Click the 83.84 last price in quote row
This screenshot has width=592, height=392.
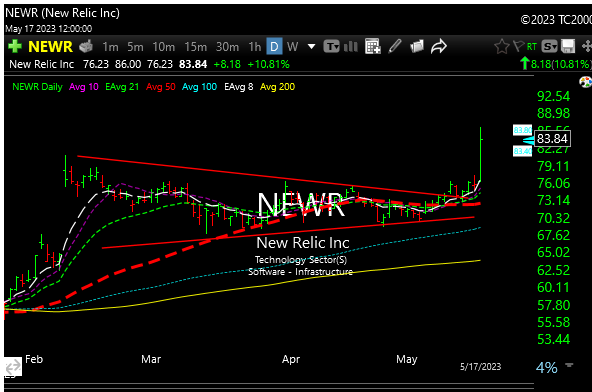tap(193, 65)
